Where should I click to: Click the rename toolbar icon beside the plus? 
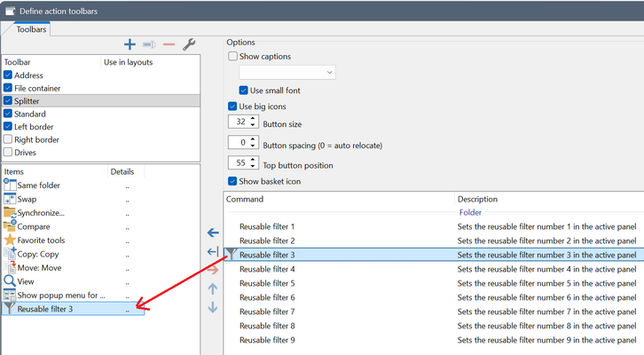point(149,44)
